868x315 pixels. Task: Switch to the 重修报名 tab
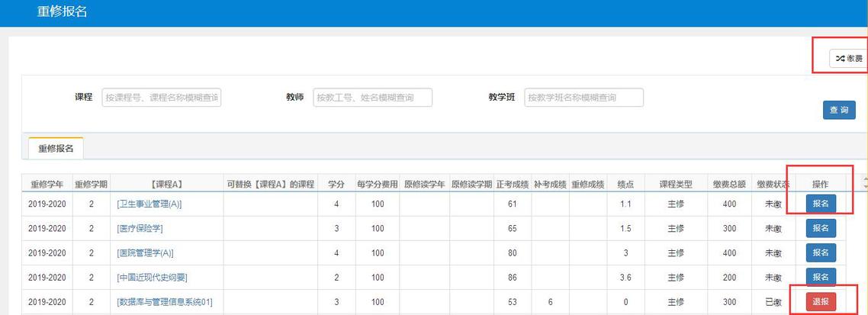click(x=56, y=149)
